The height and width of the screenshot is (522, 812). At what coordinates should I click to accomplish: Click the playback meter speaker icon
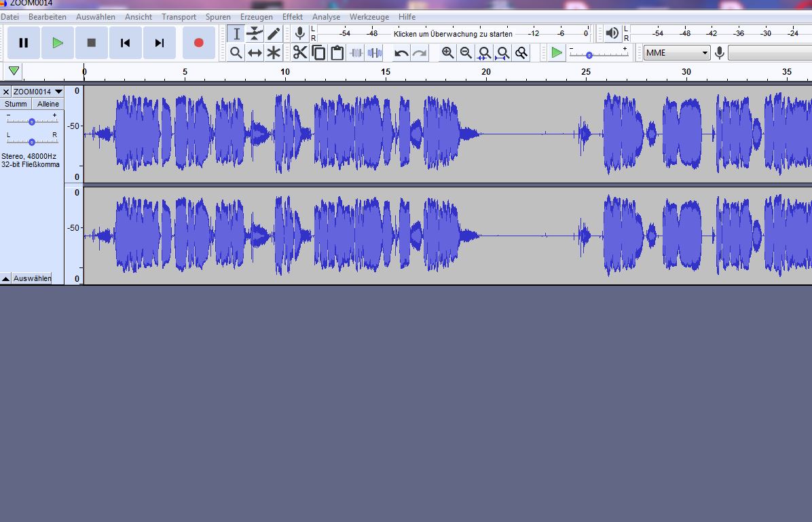(612, 34)
